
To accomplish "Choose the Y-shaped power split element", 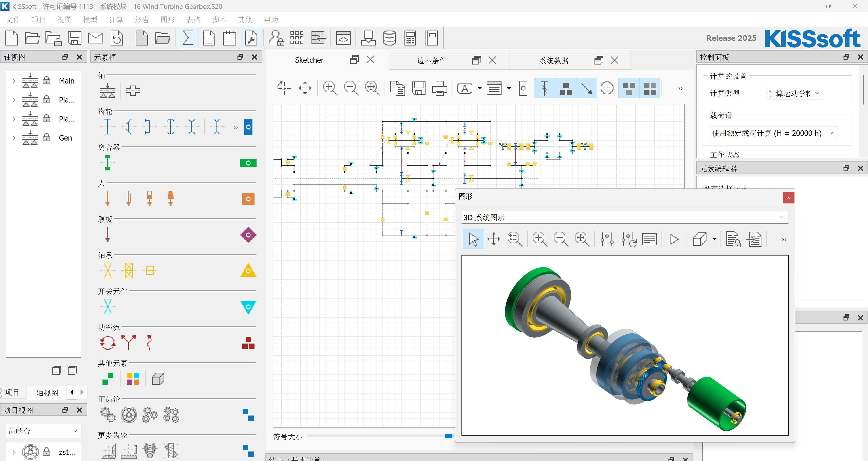I will tap(129, 343).
